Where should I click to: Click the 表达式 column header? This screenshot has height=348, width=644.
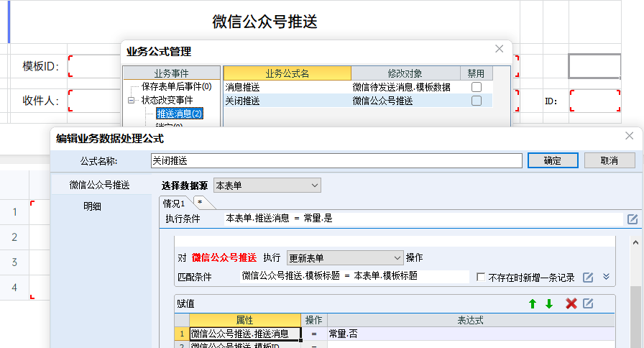(x=471, y=320)
